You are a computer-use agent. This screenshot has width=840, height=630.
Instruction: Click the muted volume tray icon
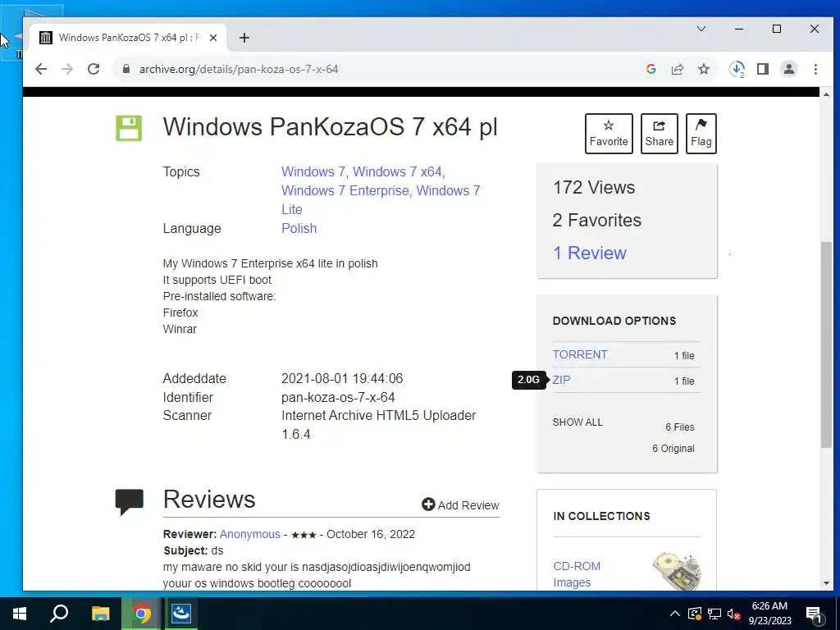[734, 614]
